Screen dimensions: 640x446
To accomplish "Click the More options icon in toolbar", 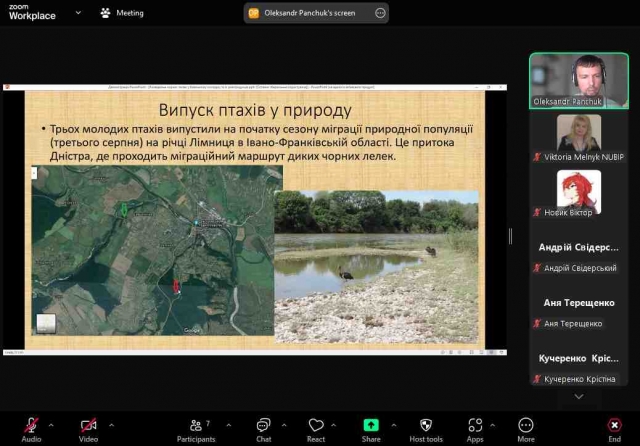I will click(526, 426).
